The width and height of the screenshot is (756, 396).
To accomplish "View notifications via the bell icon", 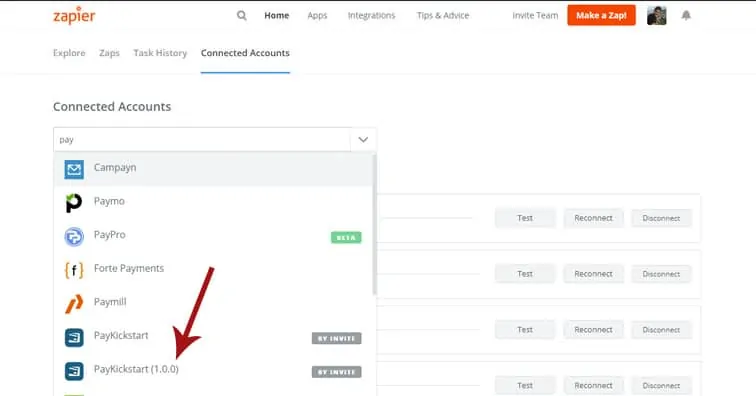I will click(x=686, y=15).
